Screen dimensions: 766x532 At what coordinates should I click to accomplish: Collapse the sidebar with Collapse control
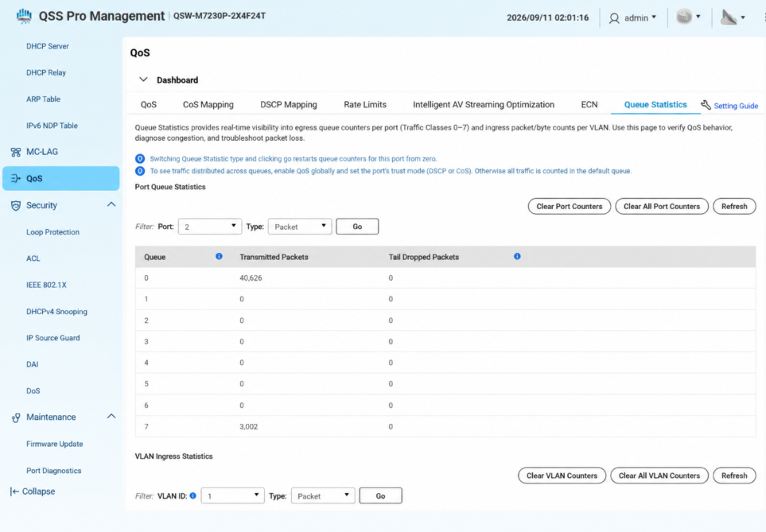(x=33, y=491)
